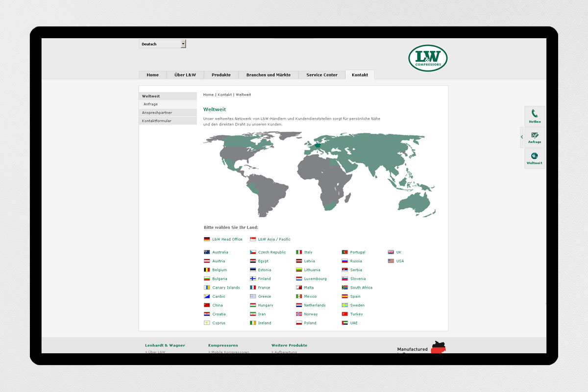Switch to the Produkte tab
The width and height of the screenshot is (588, 392).
221,75
